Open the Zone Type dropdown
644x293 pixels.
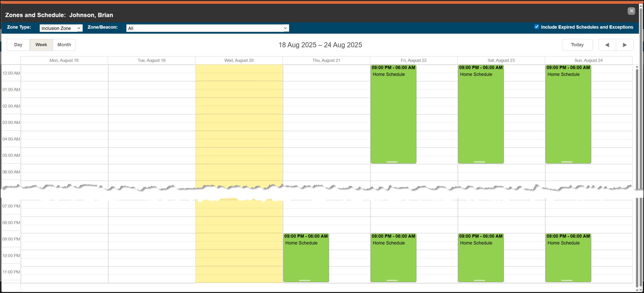61,28
